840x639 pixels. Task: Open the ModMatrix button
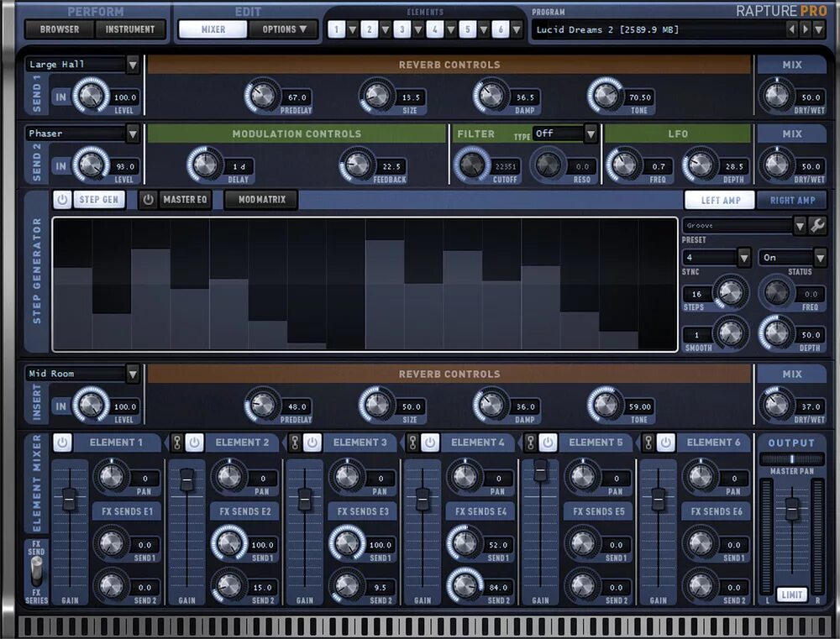pyautogui.click(x=262, y=200)
